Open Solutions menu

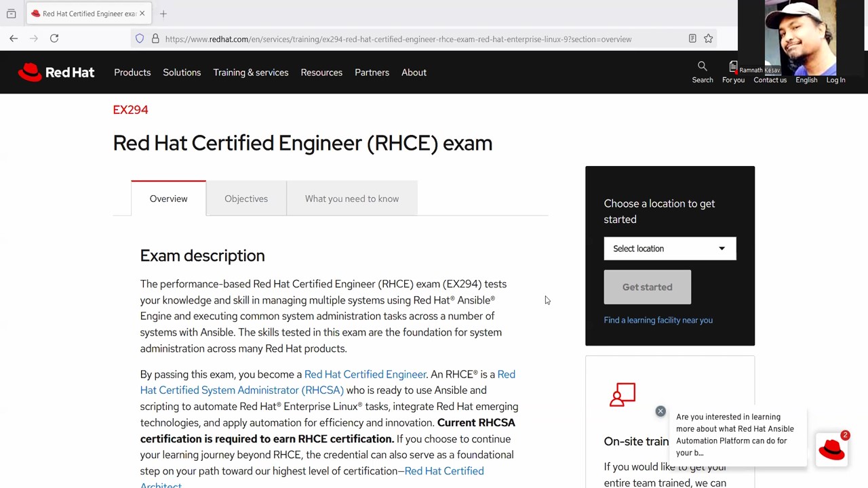(182, 73)
